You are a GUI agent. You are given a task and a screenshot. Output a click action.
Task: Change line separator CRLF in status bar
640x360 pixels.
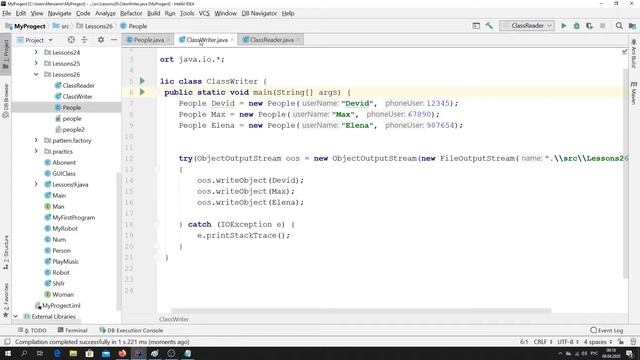point(543,342)
